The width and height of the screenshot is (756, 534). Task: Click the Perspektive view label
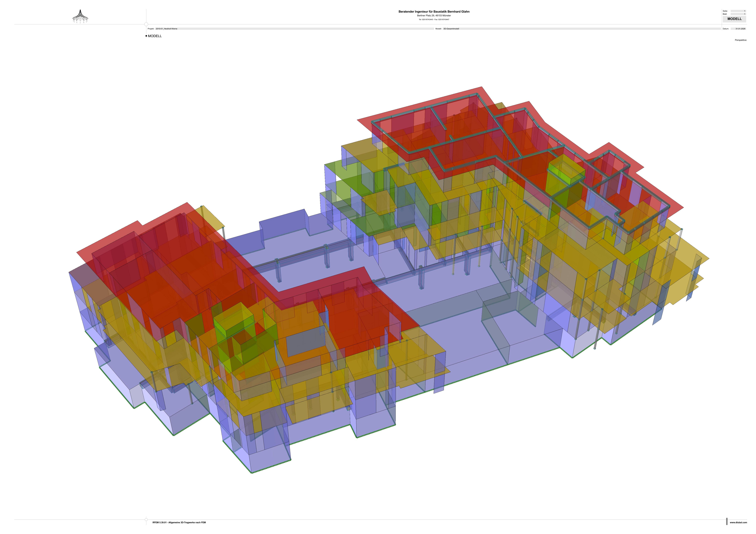pyautogui.click(x=741, y=40)
